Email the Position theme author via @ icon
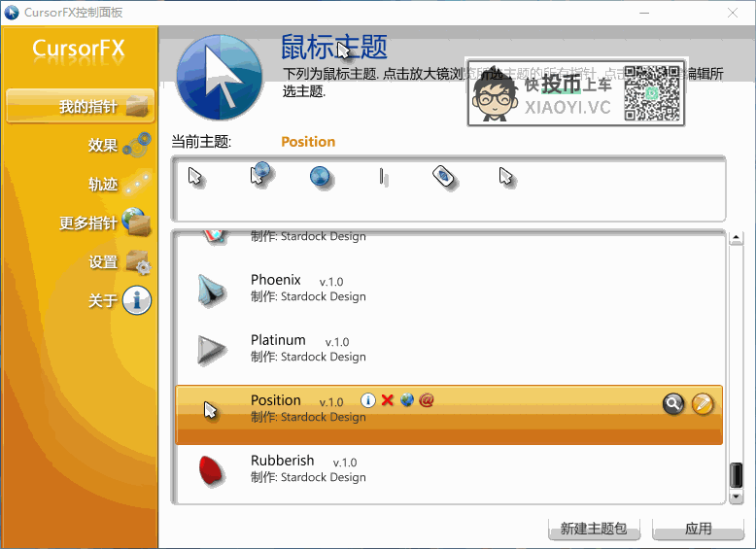The height and width of the screenshot is (549, 756). 427,399
